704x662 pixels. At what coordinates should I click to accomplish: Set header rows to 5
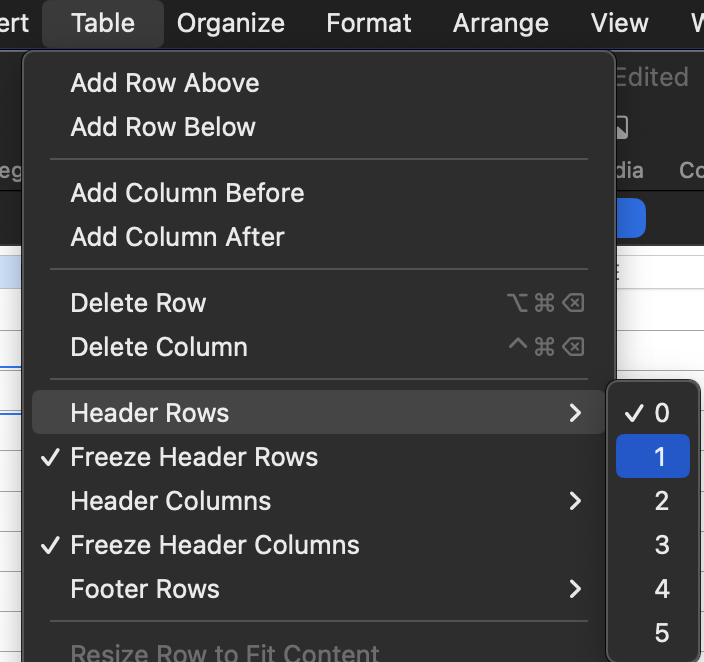point(661,633)
